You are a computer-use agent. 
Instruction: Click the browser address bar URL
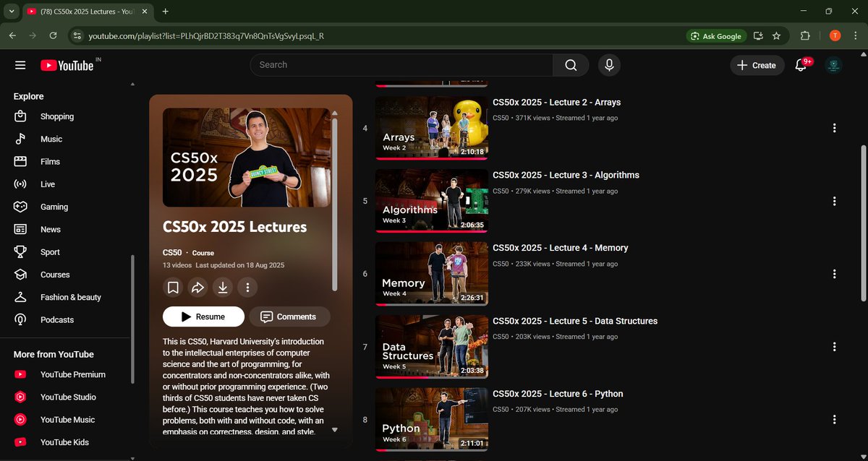(206, 35)
